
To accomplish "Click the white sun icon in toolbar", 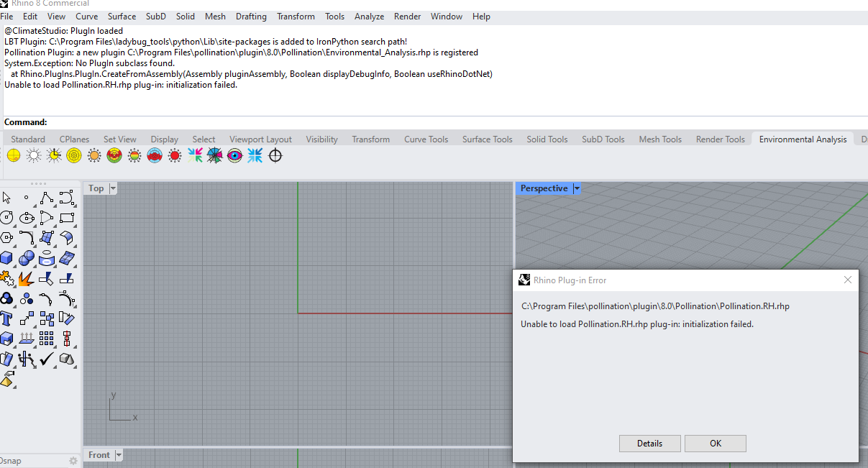I will coord(34,155).
